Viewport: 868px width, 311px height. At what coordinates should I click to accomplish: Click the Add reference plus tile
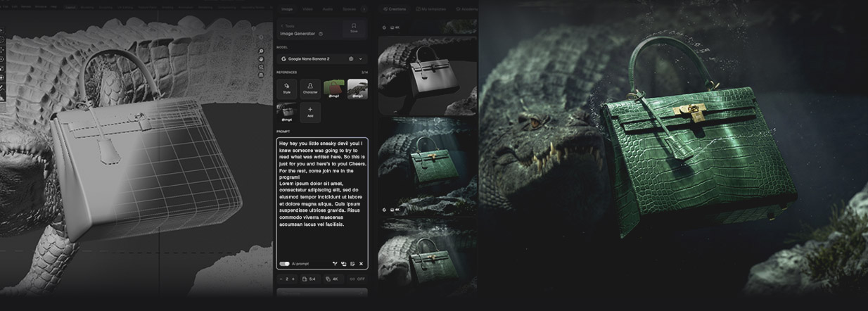310,113
